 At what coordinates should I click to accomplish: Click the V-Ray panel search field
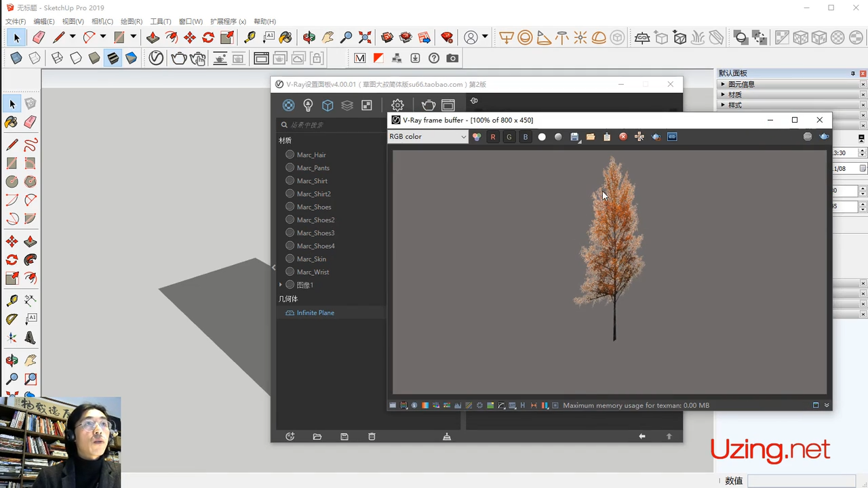tap(331, 125)
